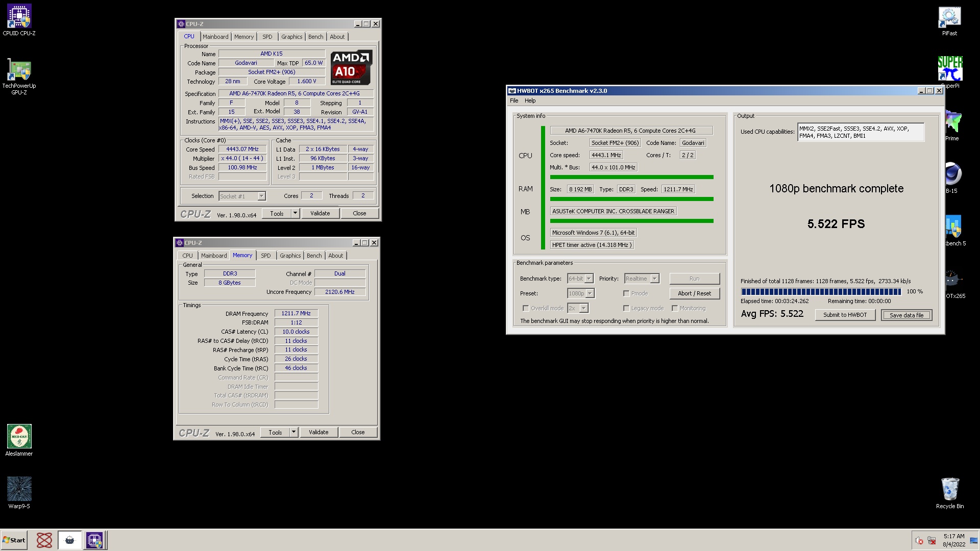
Task: Click the Used CPU capabilities text box
Action: (861, 132)
